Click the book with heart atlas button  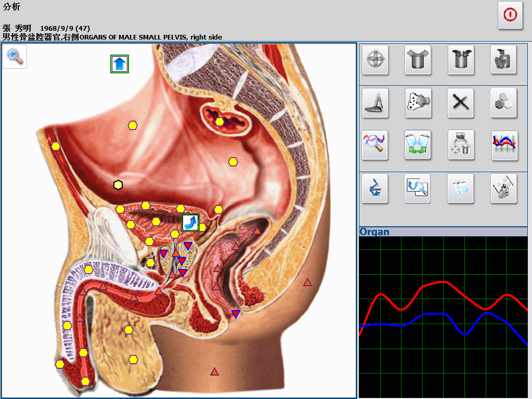[503, 188]
